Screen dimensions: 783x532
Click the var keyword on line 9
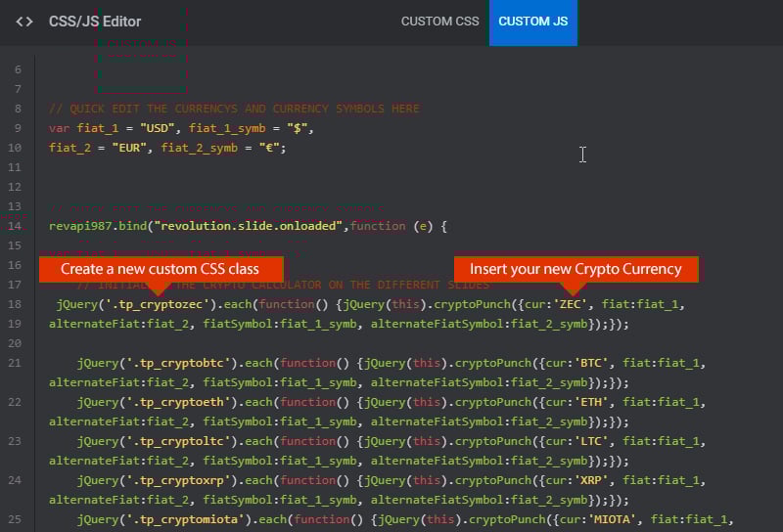[59, 128]
